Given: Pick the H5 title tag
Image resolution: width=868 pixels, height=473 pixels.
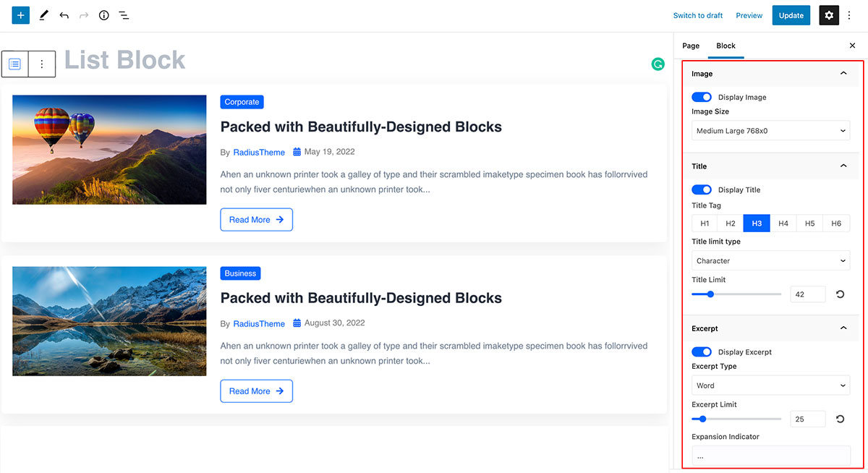Looking at the screenshot, I should point(809,223).
